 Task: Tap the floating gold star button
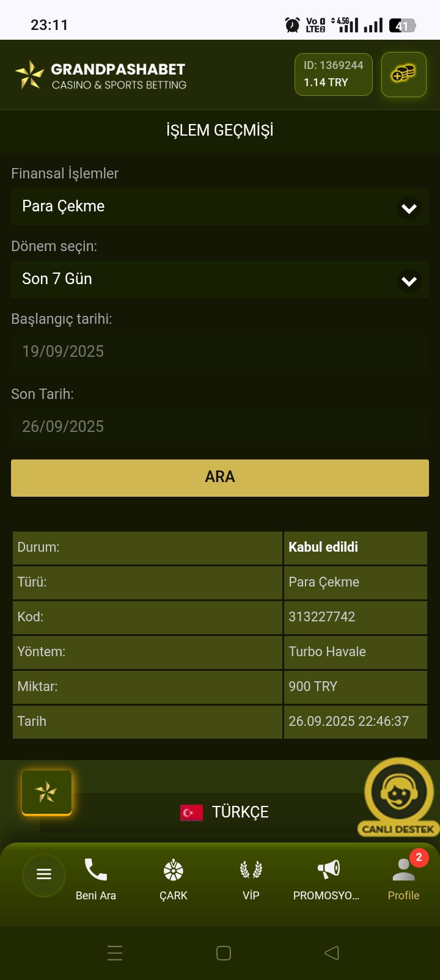click(46, 793)
